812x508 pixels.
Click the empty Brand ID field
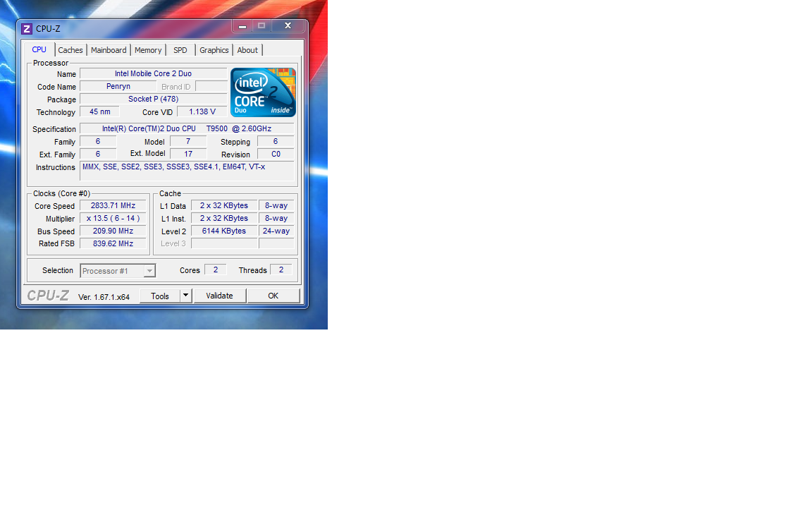tap(211, 87)
